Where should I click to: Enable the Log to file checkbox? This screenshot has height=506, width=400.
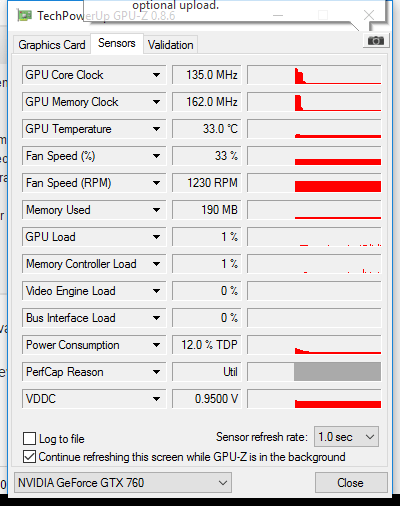pos(29,438)
